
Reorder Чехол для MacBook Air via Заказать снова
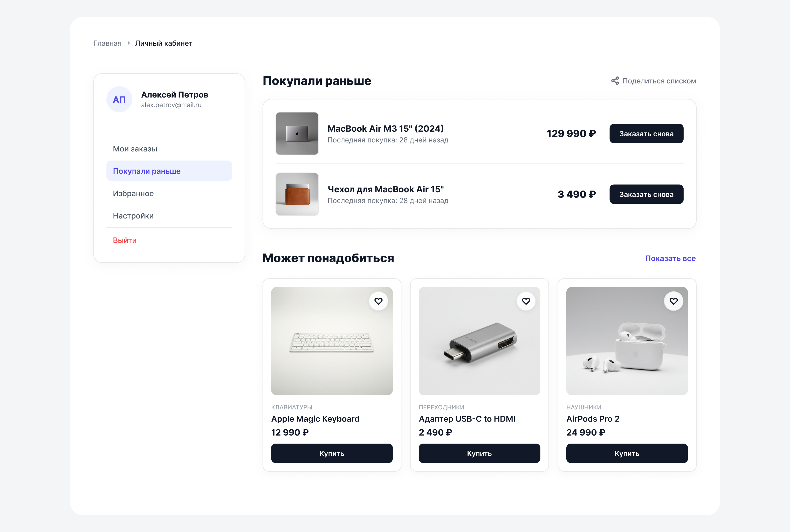[646, 194]
